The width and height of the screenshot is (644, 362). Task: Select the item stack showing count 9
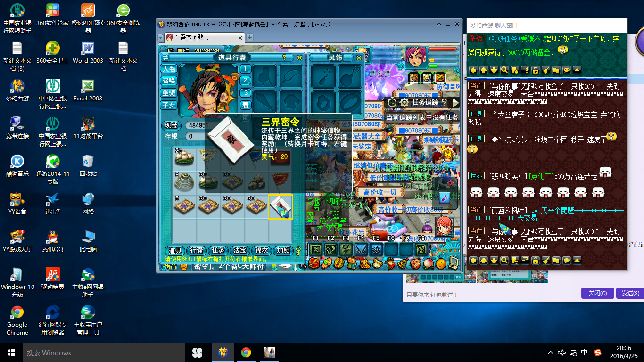(185, 182)
